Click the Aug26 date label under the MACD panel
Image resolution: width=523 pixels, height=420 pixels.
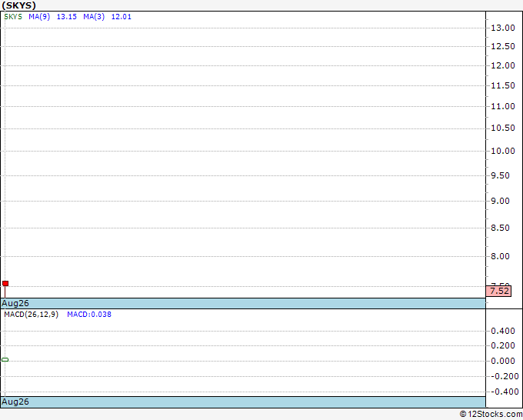coord(15,402)
